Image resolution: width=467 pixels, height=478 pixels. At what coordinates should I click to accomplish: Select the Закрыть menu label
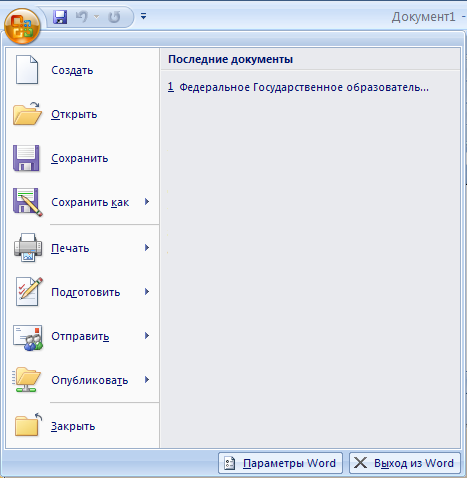(73, 426)
